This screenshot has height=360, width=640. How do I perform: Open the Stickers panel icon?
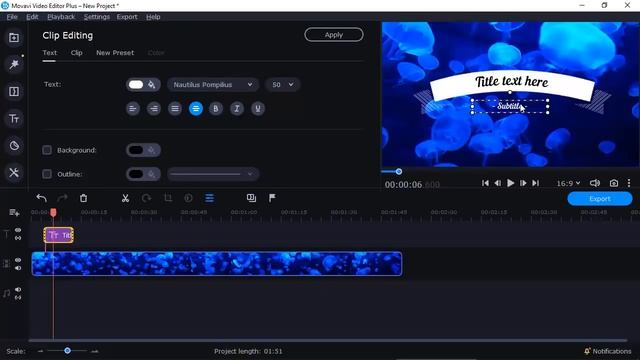click(x=14, y=146)
